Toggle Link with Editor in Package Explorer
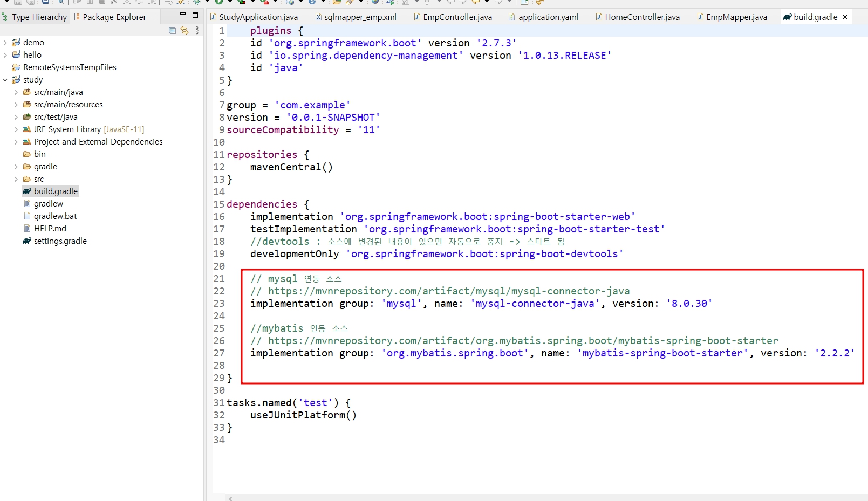The width and height of the screenshot is (868, 501). [185, 31]
